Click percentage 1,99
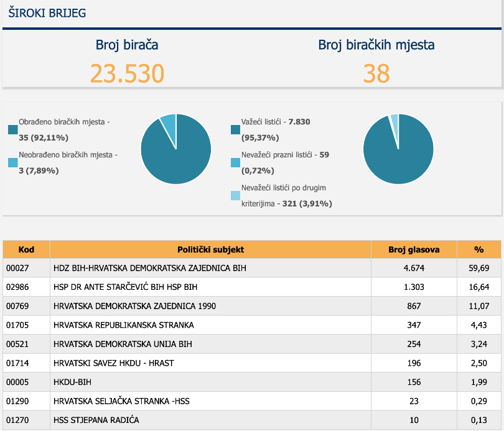Viewport: 504px width, 431px height. pyautogui.click(x=479, y=382)
